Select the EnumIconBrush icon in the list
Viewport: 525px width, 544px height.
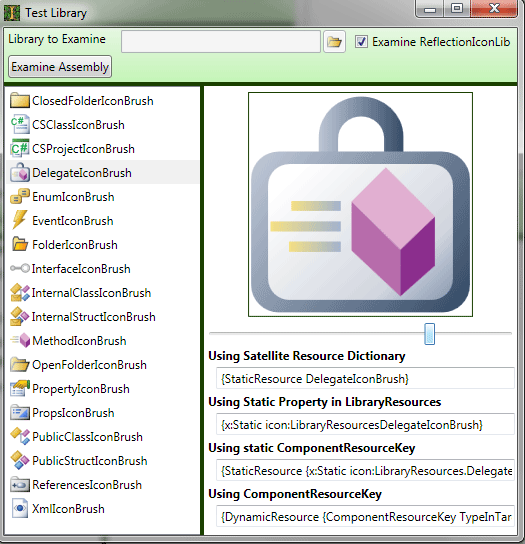(20, 197)
